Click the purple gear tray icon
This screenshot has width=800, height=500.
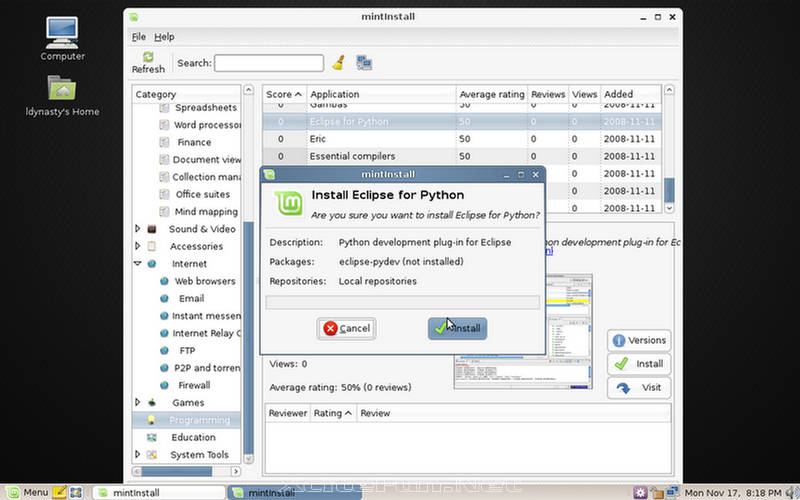(640, 493)
